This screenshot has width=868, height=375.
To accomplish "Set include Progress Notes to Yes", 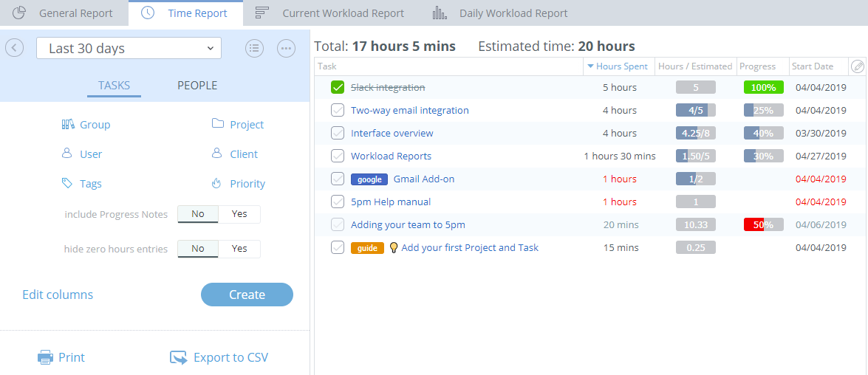I will pyautogui.click(x=239, y=214).
